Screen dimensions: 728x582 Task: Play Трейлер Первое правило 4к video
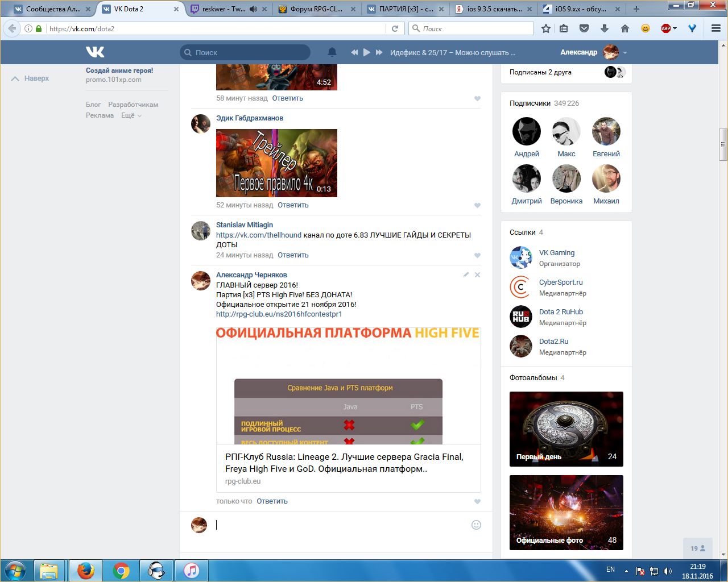coord(276,163)
